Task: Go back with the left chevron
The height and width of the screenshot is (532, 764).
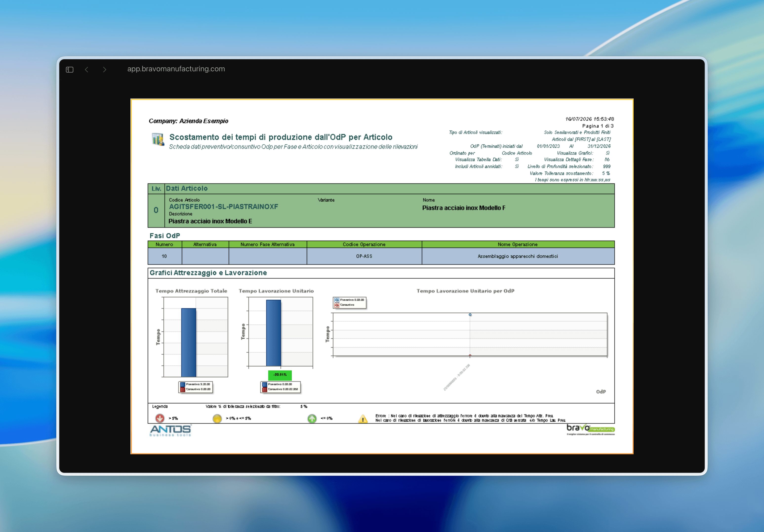Action: click(86, 70)
